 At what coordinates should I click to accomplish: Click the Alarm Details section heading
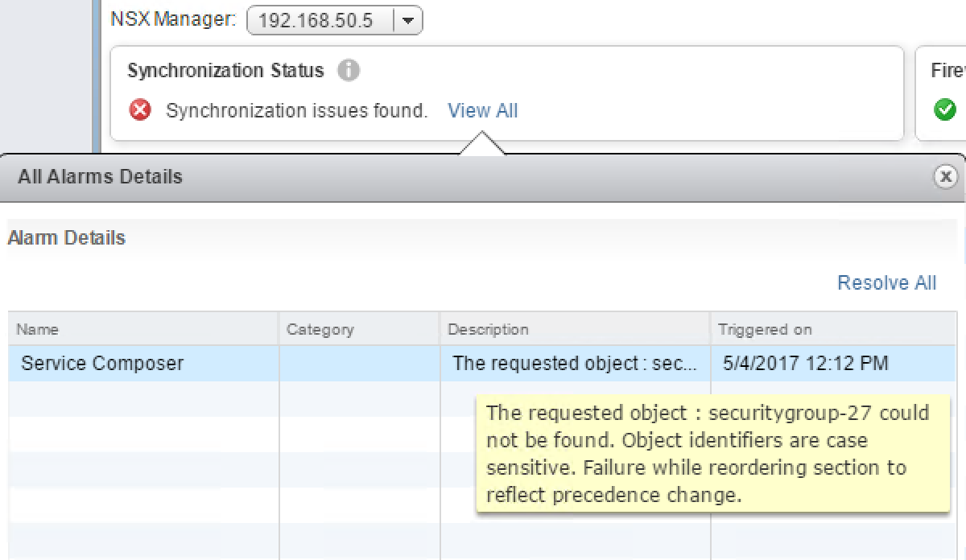pyautogui.click(x=66, y=238)
